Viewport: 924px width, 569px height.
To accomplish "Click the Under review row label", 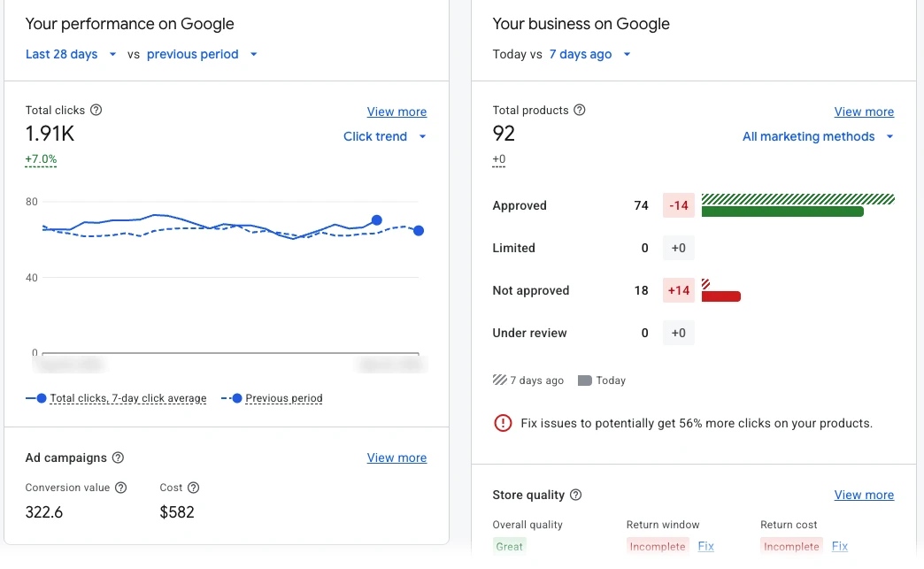I will click(x=530, y=333).
